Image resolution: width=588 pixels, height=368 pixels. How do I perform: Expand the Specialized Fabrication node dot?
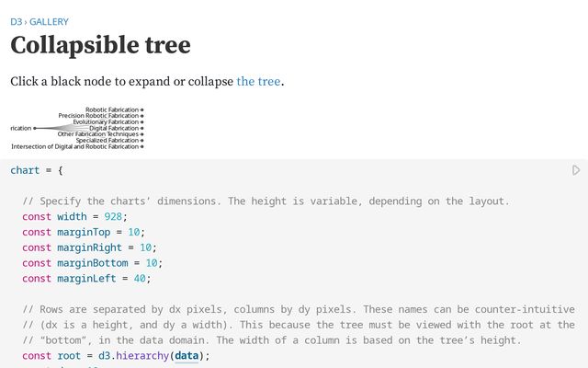(x=141, y=141)
